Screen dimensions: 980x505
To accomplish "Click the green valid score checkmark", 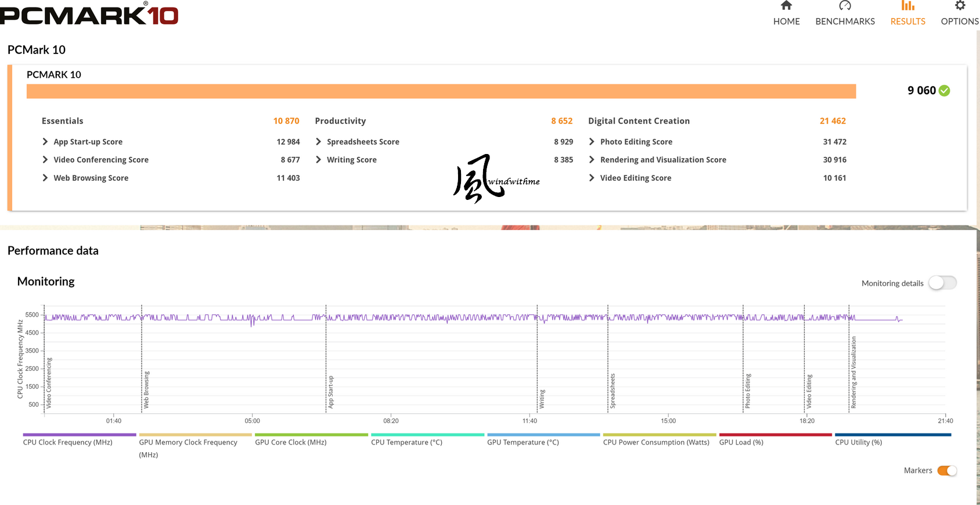I will pos(945,91).
